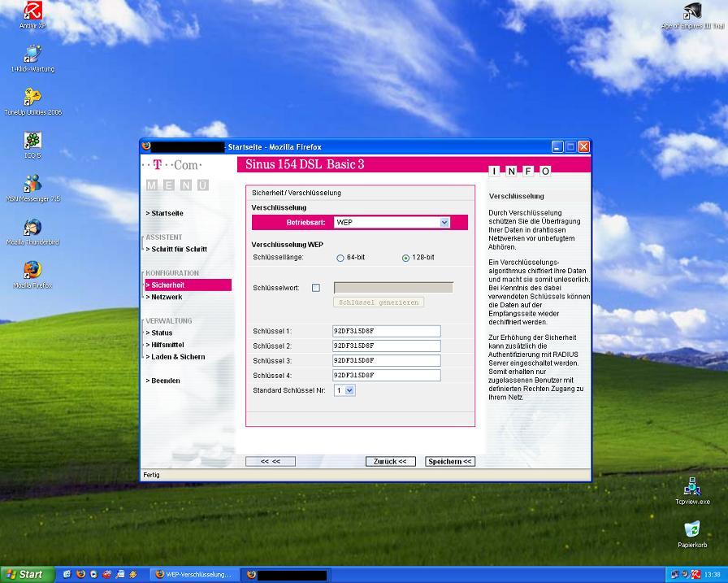The image size is (728, 583).
Task: Select the ICQ 5 desktop icon
Action: coord(32,145)
